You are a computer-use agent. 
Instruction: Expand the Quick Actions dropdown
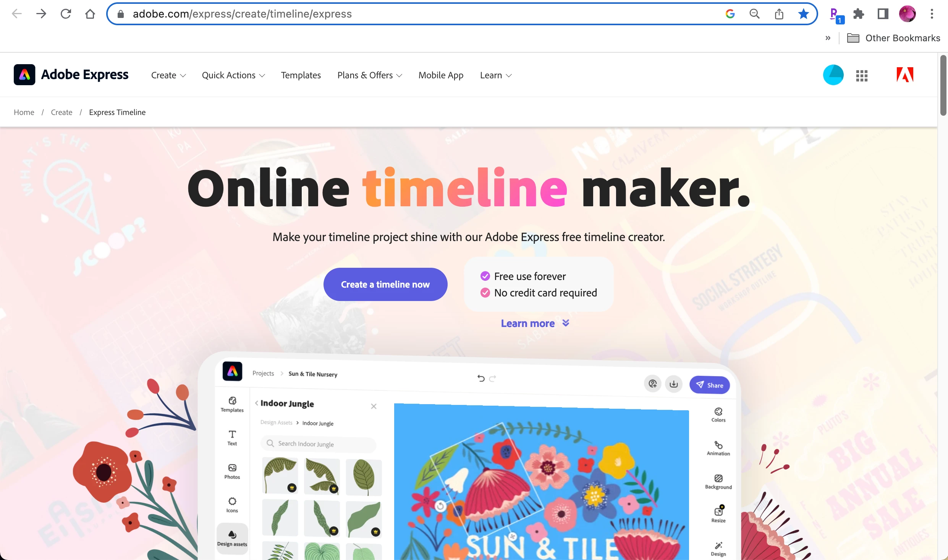tap(233, 75)
